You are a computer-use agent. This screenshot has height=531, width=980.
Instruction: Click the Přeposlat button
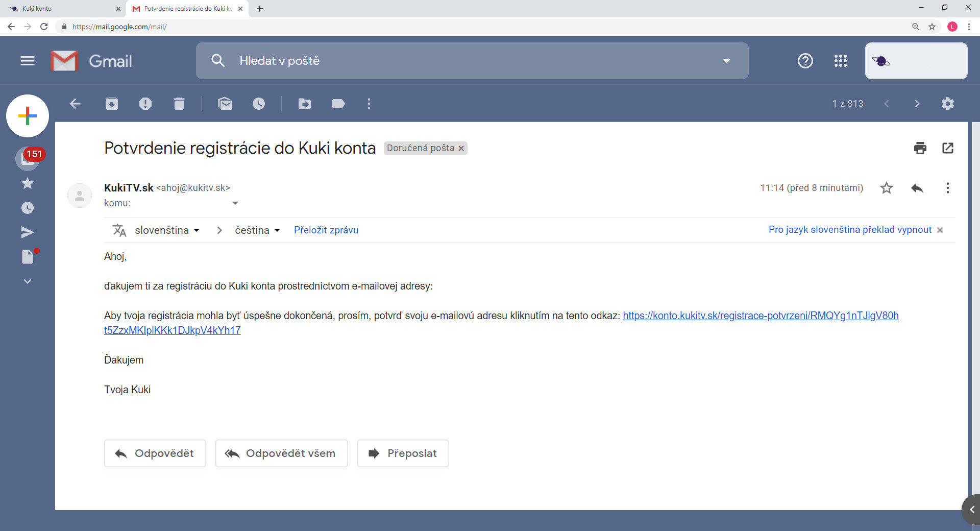403,453
